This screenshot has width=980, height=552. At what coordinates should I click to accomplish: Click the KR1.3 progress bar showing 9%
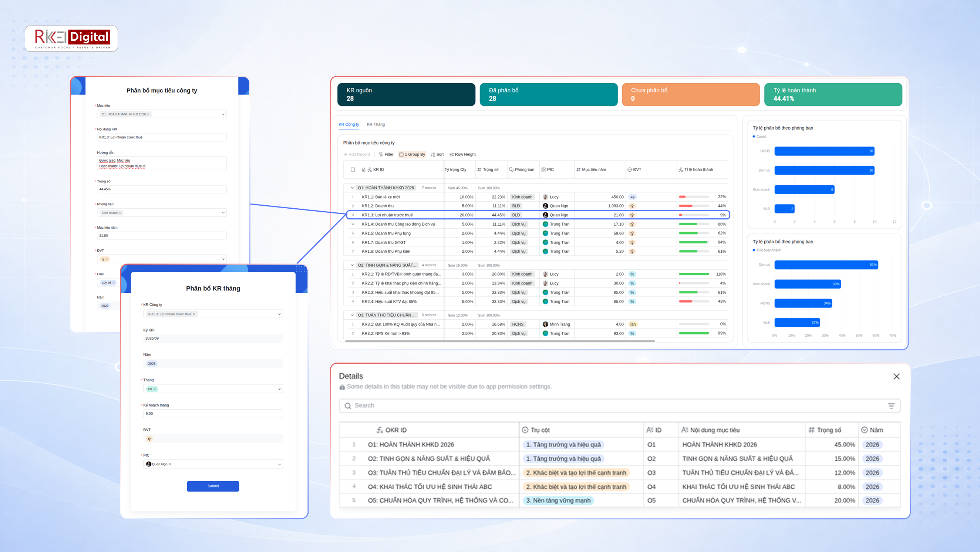pyautogui.click(x=694, y=215)
